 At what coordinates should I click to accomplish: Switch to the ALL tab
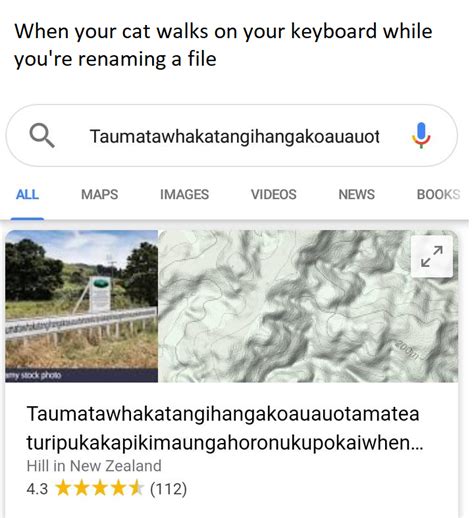pos(27,194)
